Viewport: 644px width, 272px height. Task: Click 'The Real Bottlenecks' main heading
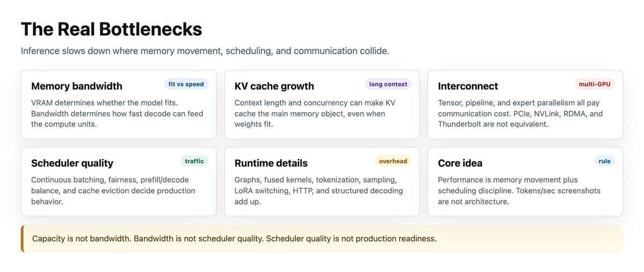[x=111, y=30]
